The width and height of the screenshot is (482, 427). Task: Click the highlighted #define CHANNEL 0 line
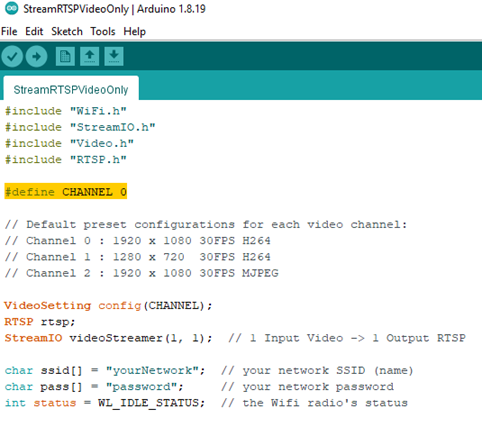[x=66, y=191]
